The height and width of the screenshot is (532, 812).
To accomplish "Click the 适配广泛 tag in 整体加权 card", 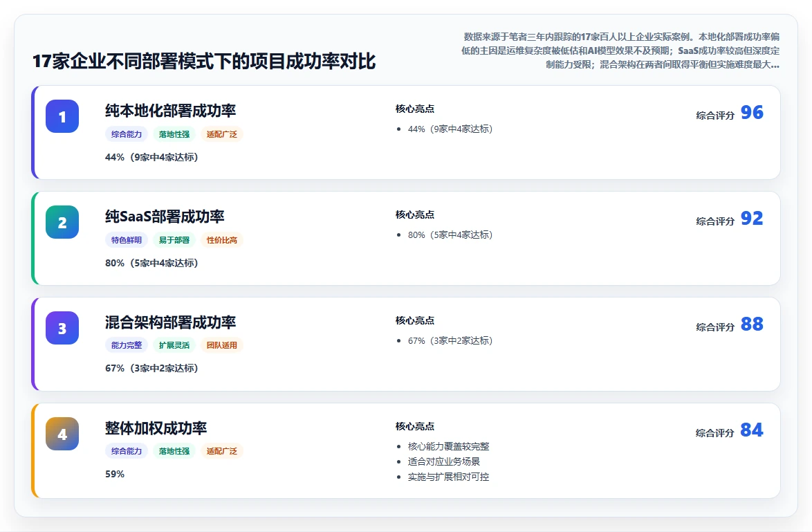I will [x=221, y=451].
